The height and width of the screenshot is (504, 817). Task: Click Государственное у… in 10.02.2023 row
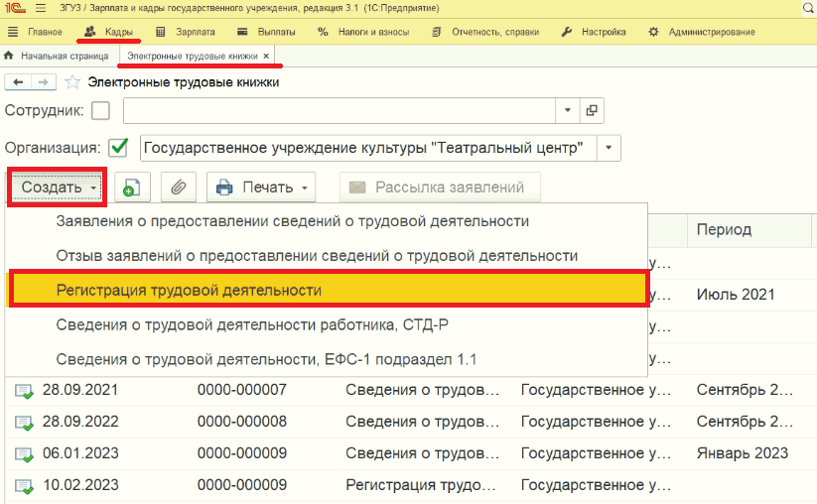tap(596, 485)
